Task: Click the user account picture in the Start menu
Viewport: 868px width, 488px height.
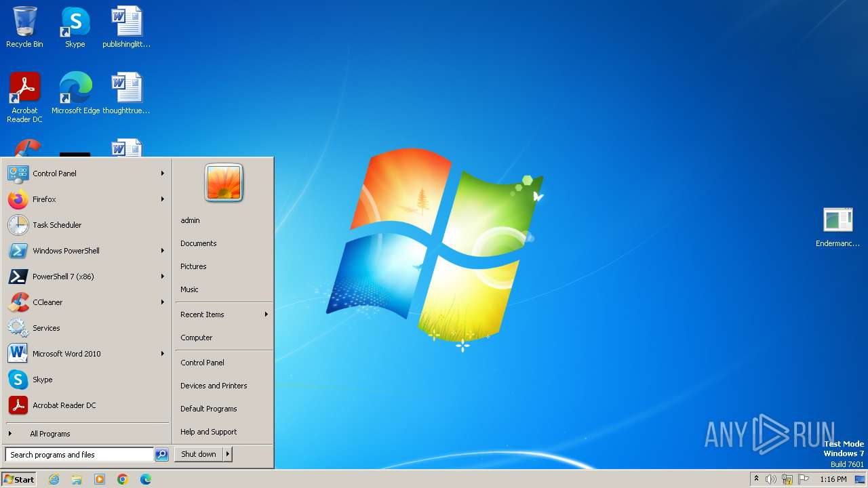Action: pos(224,183)
